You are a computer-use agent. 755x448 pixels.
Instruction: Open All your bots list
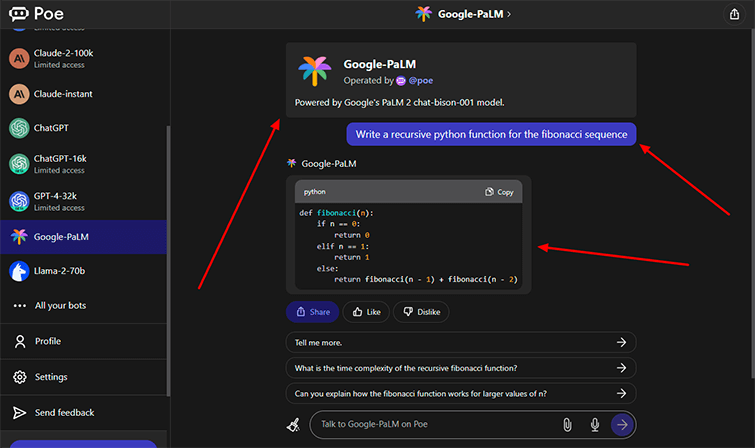(x=83, y=305)
